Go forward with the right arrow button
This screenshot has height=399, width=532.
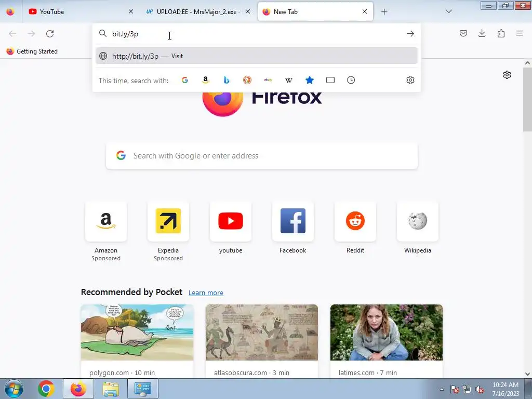[31, 34]
